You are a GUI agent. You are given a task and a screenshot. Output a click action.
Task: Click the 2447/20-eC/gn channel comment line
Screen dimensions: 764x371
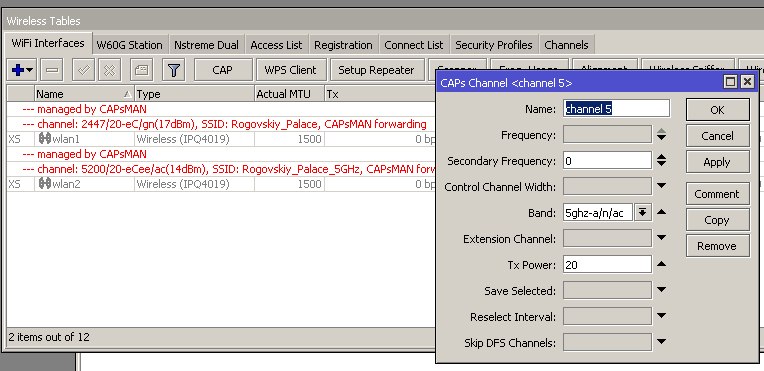pos(225,124)
